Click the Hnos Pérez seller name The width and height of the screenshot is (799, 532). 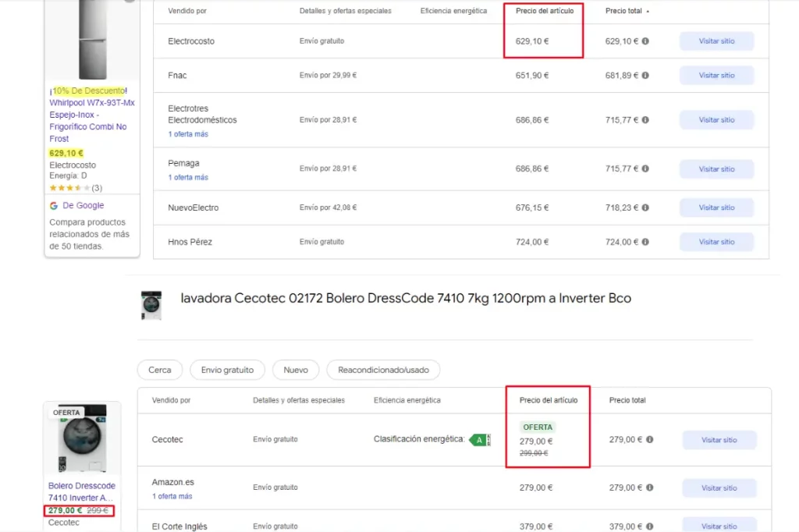point(190,242)
